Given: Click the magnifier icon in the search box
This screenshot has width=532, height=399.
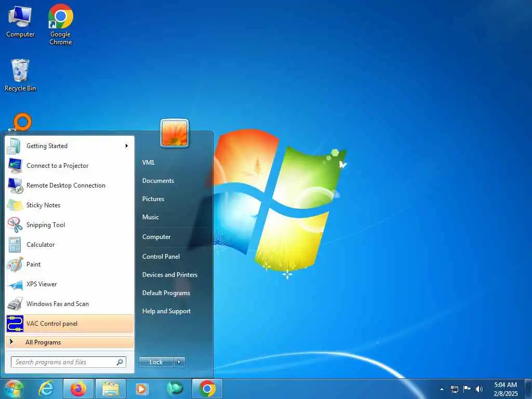Looking at the screenshot, I should (120, 362).
